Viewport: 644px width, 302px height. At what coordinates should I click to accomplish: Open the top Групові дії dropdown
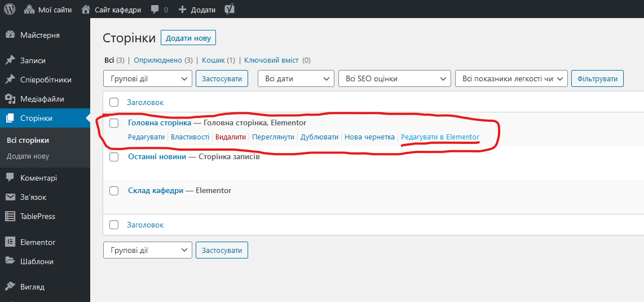147,78
